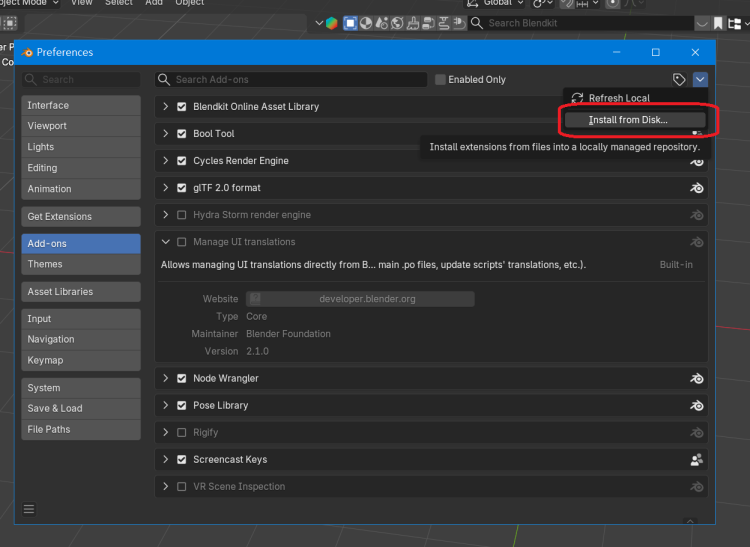Image resolution: width=750 pixels, height=547 pixels.
Task: Uncheck the Node Wrangler add-on
Action: click(182, 379)
